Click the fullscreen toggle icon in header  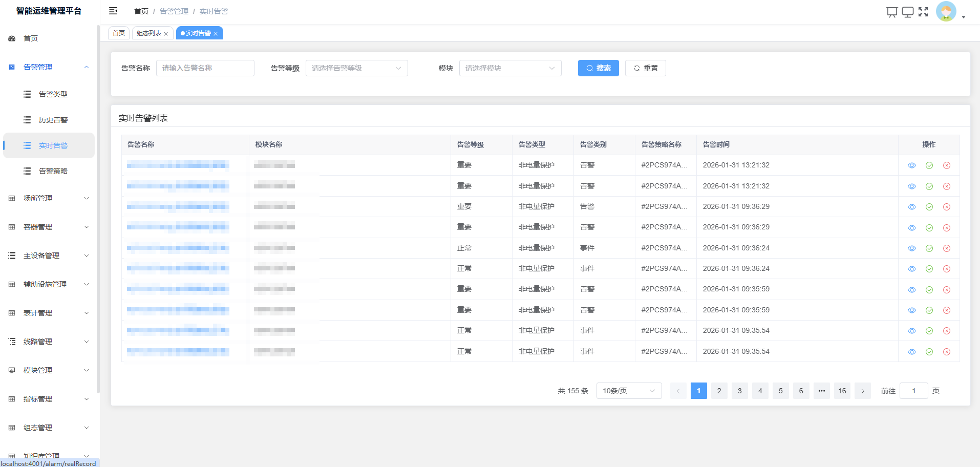[x=923, y=12]
